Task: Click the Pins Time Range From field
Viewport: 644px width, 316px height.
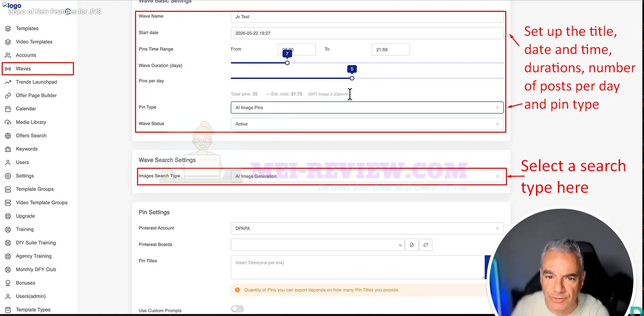Action: pyautogui.click(x=297, y=50)
